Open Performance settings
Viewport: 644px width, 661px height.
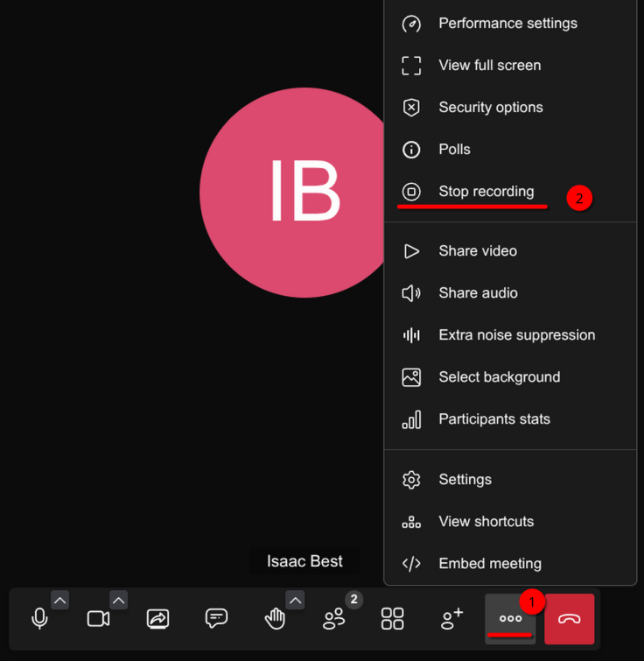coord(510,23)
